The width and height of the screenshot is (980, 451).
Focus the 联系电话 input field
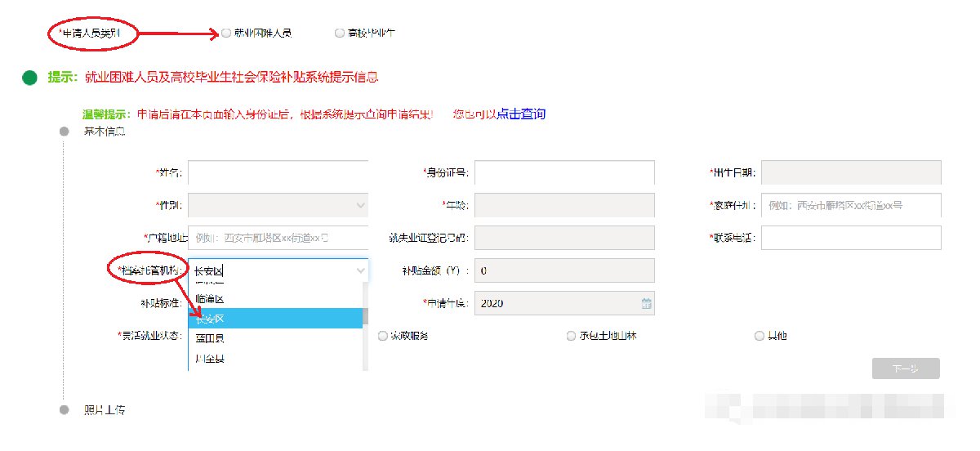coord(851,238)
